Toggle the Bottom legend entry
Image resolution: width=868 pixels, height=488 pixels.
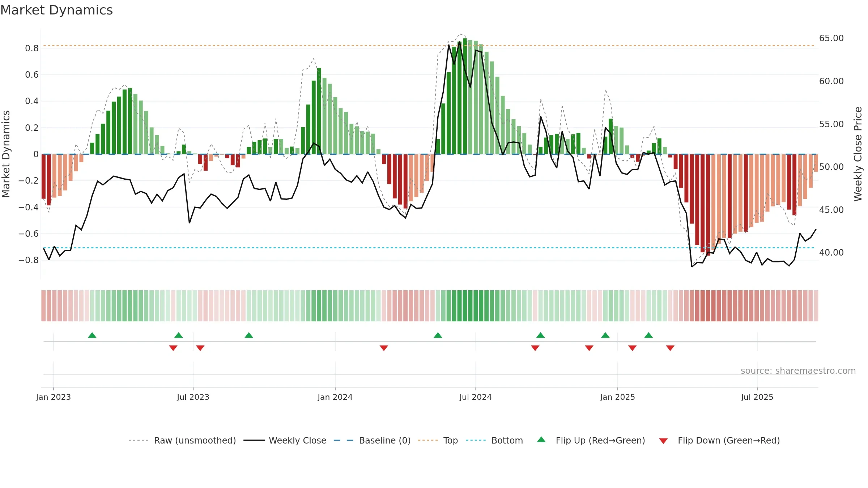pos(494,440)
